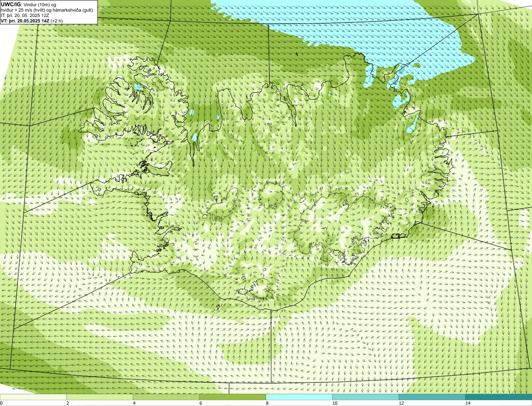Screen dimensions: 532x406
Task: Click the colorbar tick label '12'
Action: click(401, 403)
